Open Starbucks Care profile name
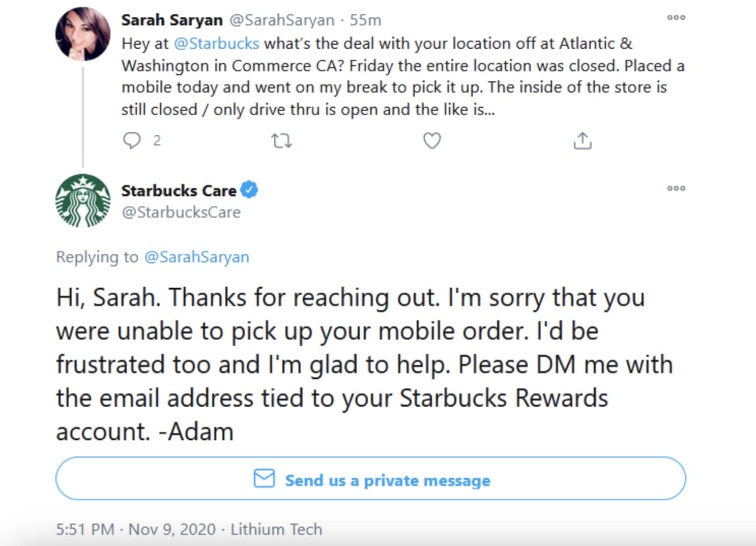The image size is (756, 546). click(179, 191)
